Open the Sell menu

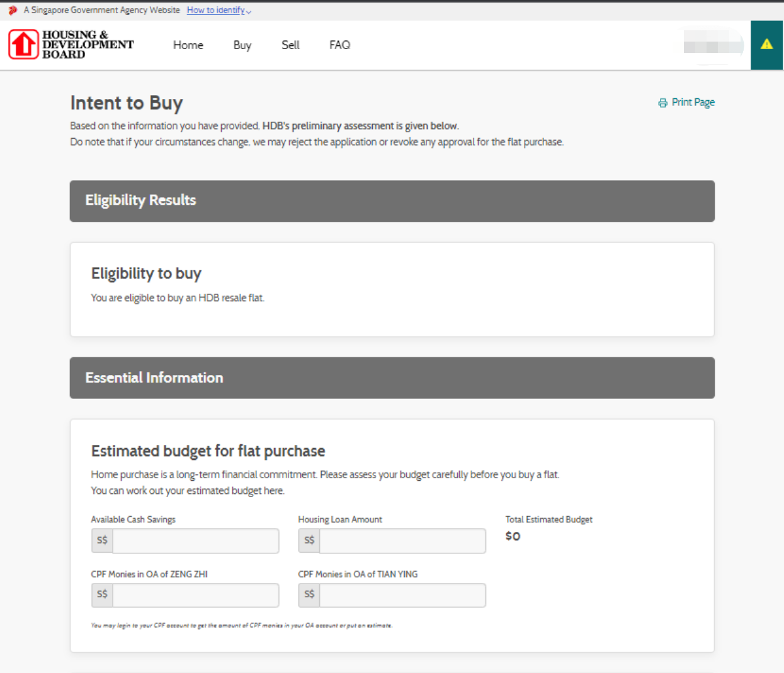(x=290, y=45)
